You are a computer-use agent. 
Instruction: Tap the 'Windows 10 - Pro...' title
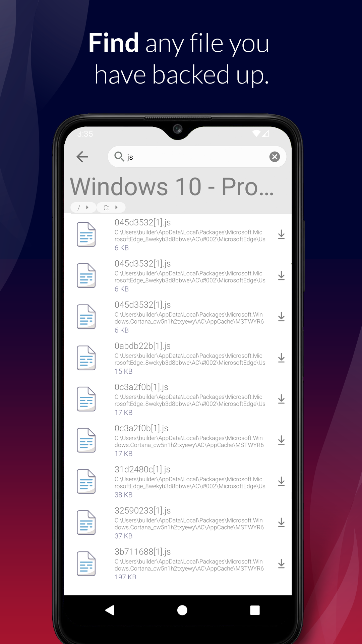(172, 186)
